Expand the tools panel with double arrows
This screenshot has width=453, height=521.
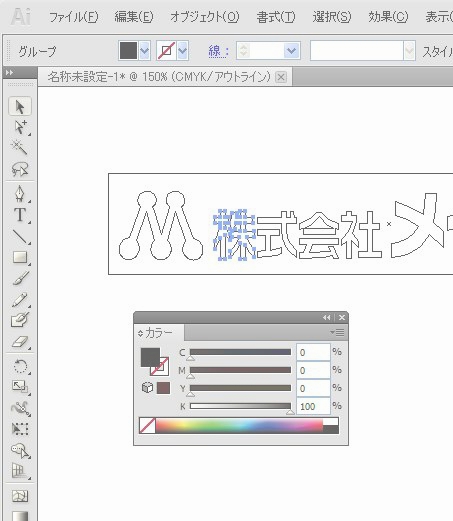coord(9,72)
